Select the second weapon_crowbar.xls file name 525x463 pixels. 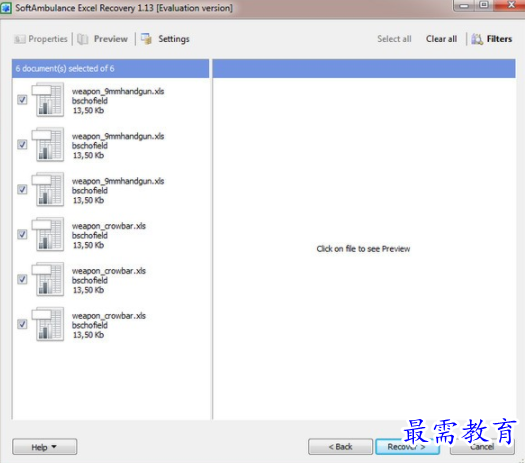(x=109, y=271)
